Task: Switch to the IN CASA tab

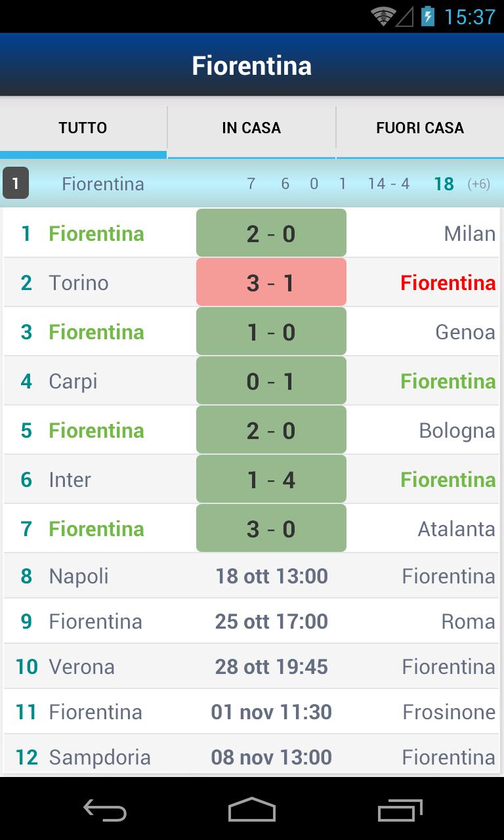Action: point(251,127)
